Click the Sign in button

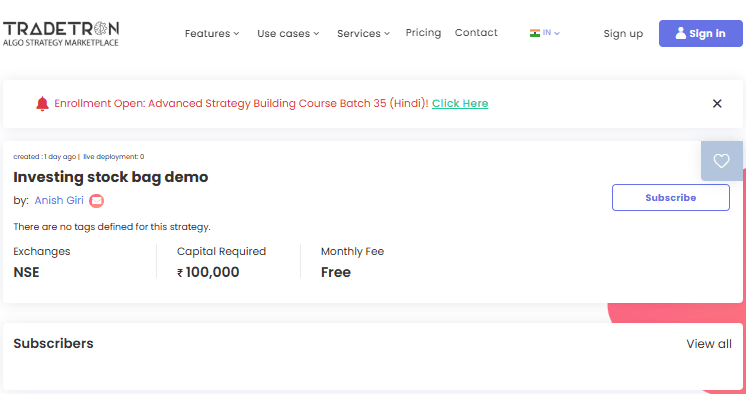coord(700,33)
